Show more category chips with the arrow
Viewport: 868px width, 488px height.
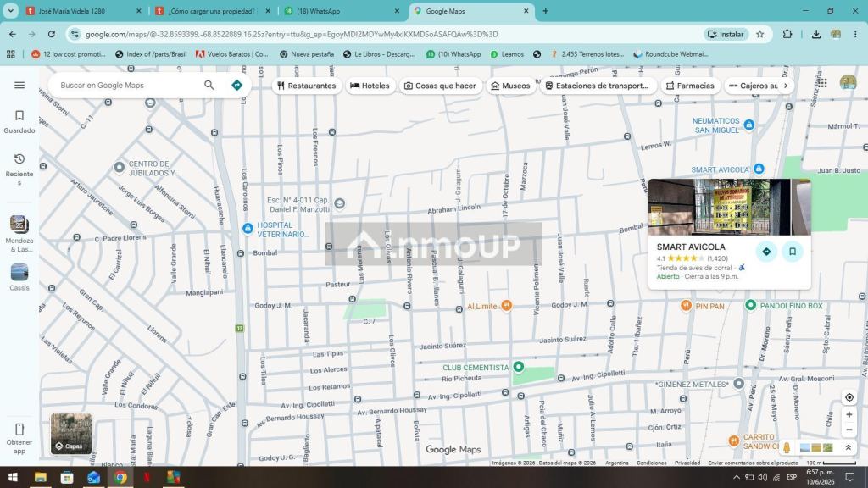click(x=786, y=86)
